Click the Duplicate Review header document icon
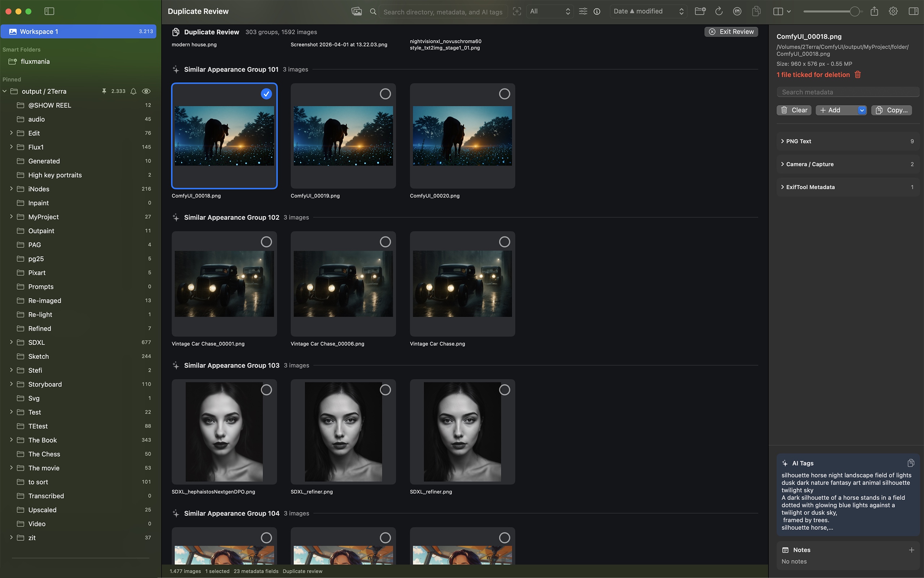Image resolution: width=924 pixels, height=578 pixels. click(176, 32)
